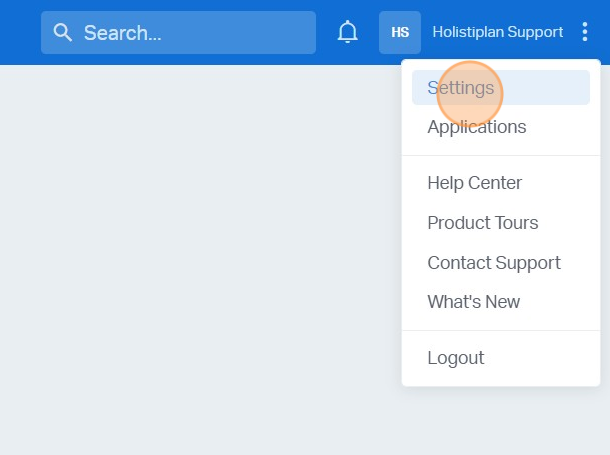Toggle the three-dot account menu
The image size is (610, 455).
point(585,32)
